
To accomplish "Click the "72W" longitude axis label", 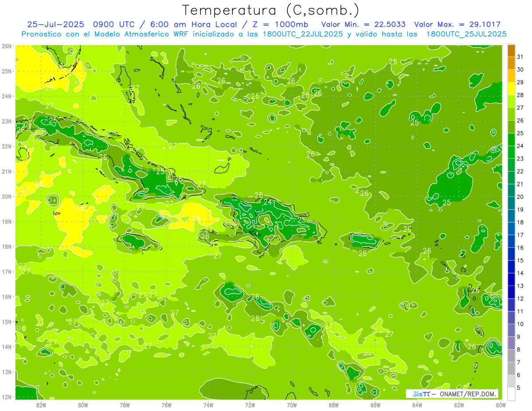I will pos(250,405).
